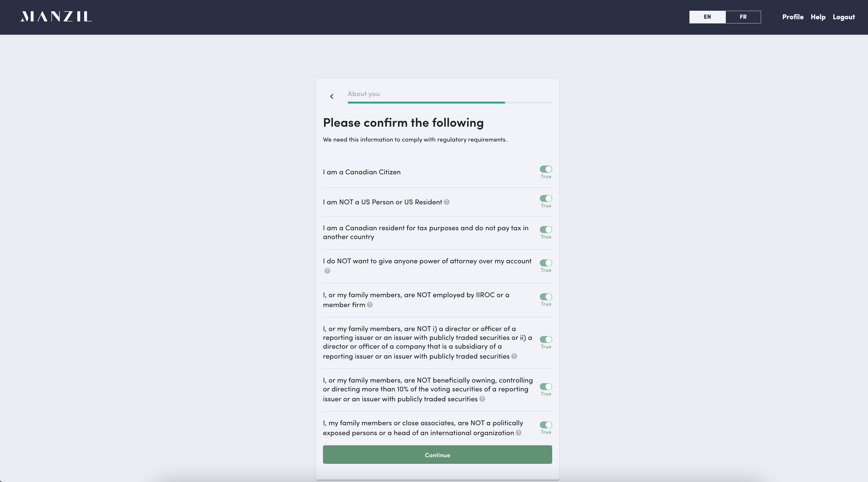Open help icon for politically exposed persons
This screenshot has width=868, height=482.
pos(519,433)
